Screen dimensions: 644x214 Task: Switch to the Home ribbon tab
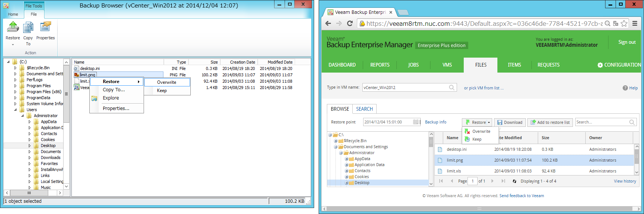tap(13, 14)
